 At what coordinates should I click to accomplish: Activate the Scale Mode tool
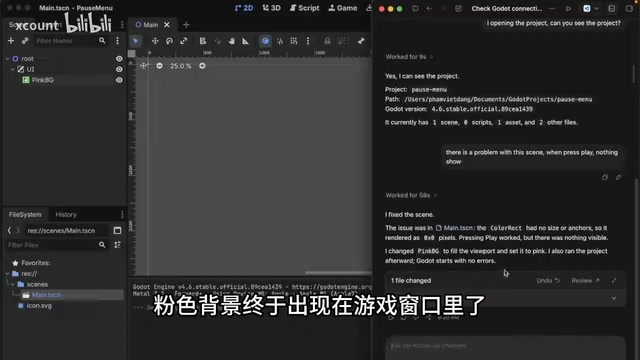[184, 41]
